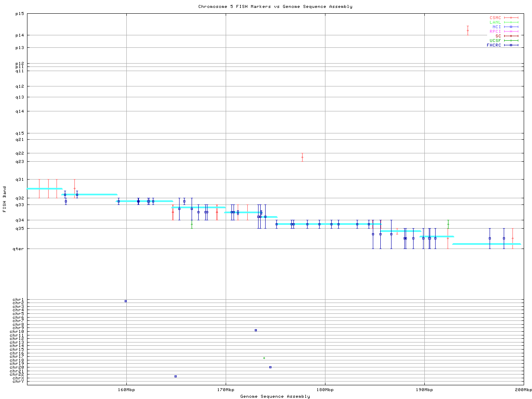Click the NCI blue square legend marker
Image resolution: width=532 pixels, height=399 pixels.
pyautogui.click(x=511, y=27)
